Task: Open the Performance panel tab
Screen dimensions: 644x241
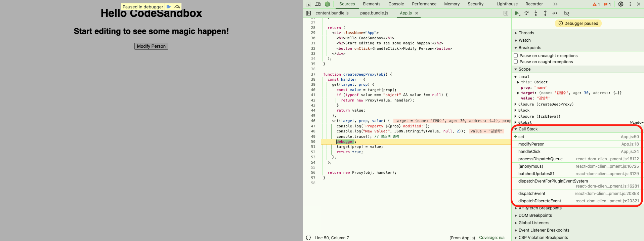Action: click(424, 4)
